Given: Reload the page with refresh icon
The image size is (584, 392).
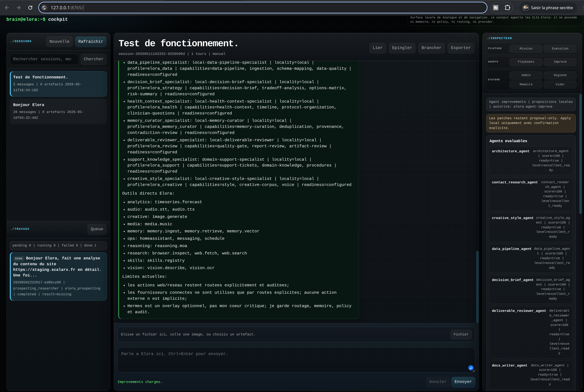Looking at the screenshot, I should click(30, 8).
